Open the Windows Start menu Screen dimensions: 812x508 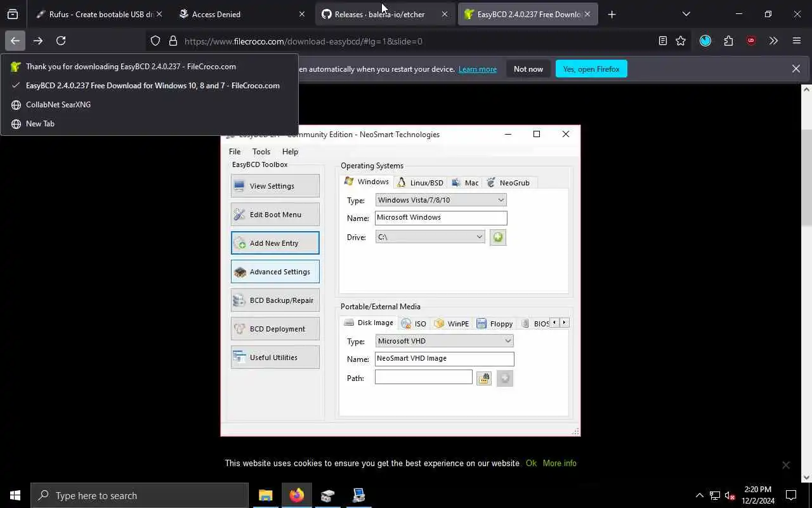tap(15, 495)
